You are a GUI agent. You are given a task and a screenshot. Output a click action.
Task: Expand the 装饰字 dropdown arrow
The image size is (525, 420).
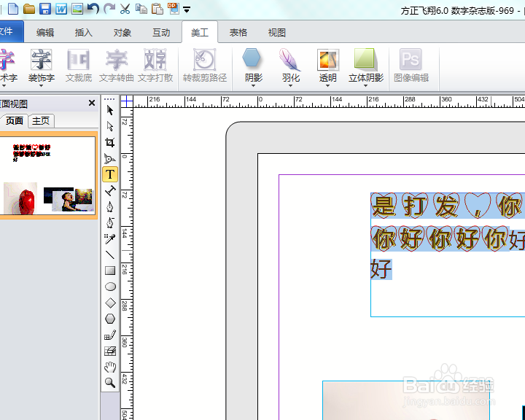(41, 86)
